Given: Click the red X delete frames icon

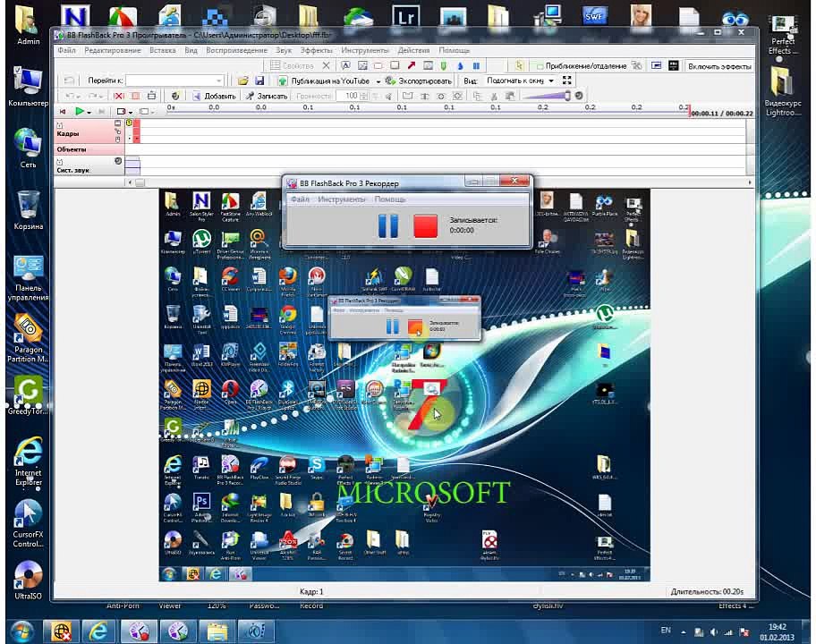Looking at the screenshot, I should [x=119, y=97].
